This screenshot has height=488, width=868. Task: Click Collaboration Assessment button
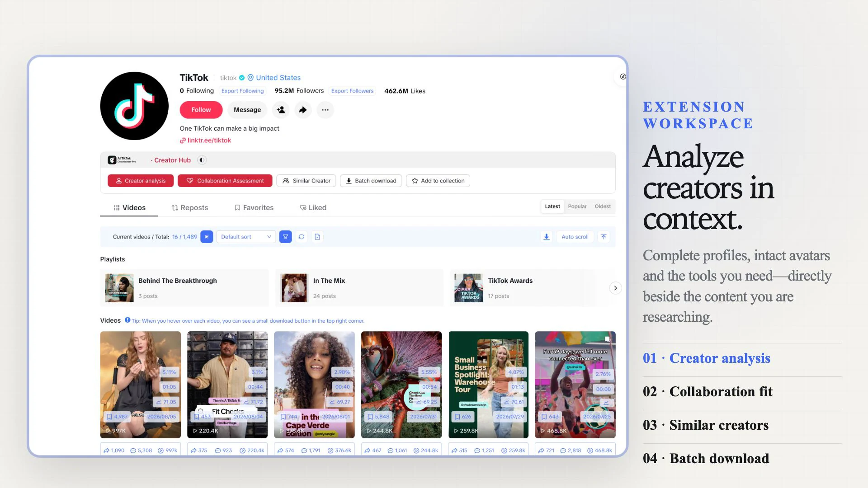(225, 181)
